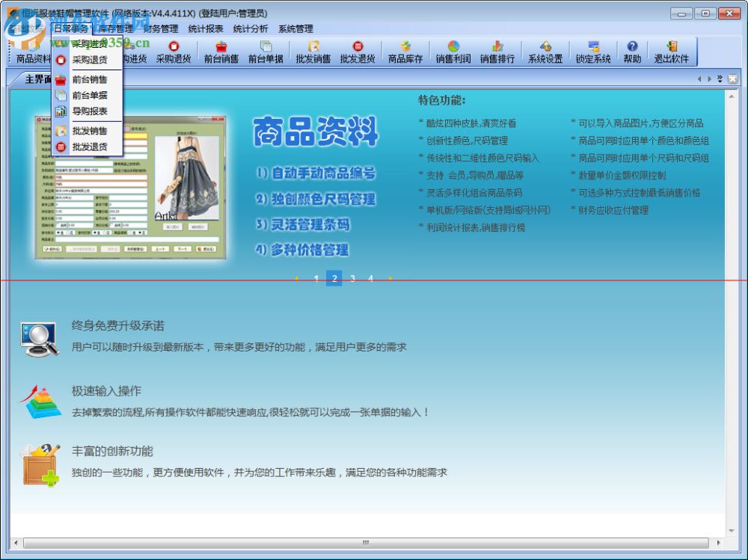This screenshot has height=560, width=748.
Task: Click vertical scrollbar down arrow
Action: 732,530
